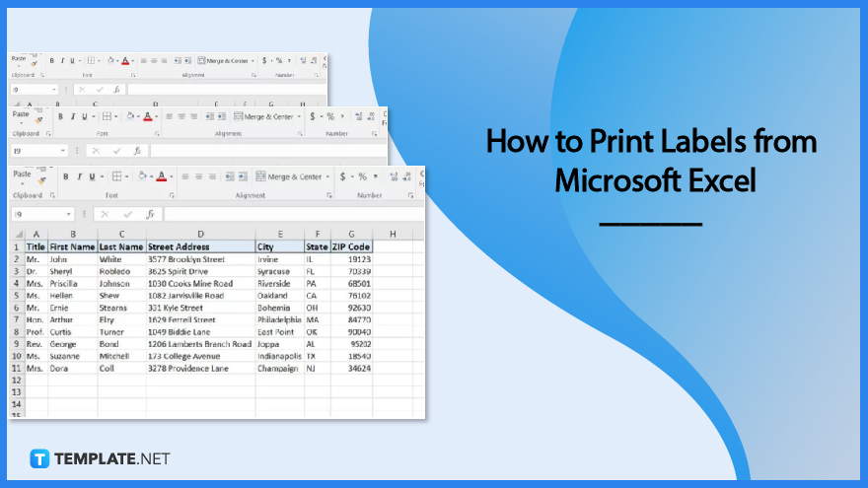Click Select All corner triangle in front sheet

(19, 234)
